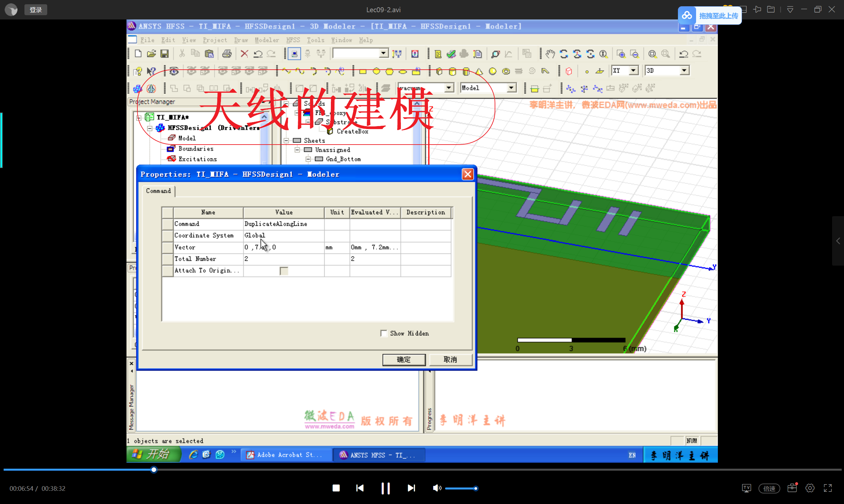Select Excitations in project tree
This screenshot has width=844, height=504.
tap(197, 159)
